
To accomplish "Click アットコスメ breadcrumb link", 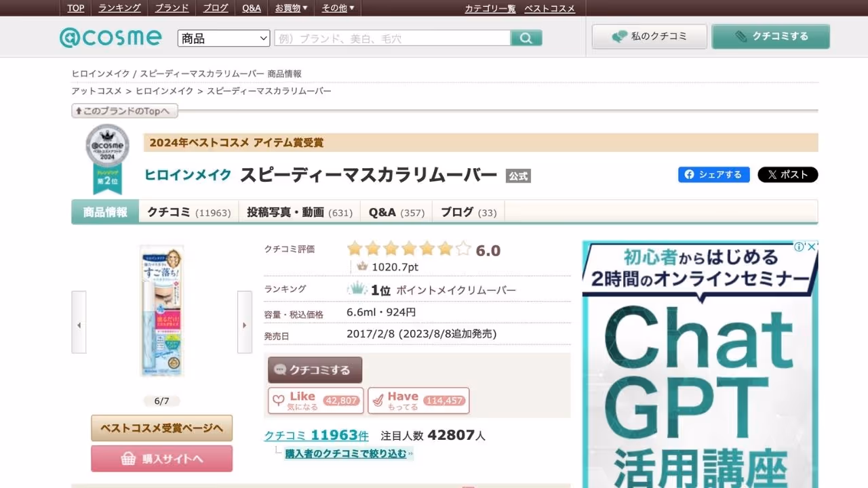I will (x=97, y=91).
